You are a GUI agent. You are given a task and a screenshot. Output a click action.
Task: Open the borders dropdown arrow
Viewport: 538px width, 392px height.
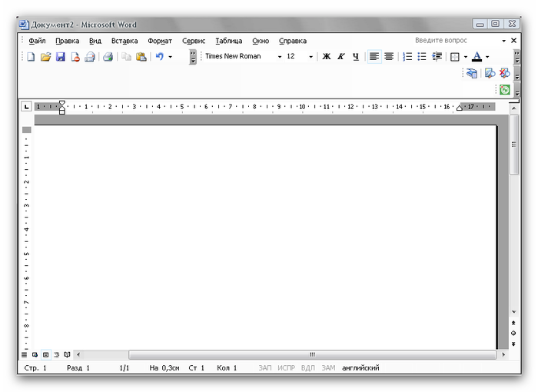click(466, 57)
